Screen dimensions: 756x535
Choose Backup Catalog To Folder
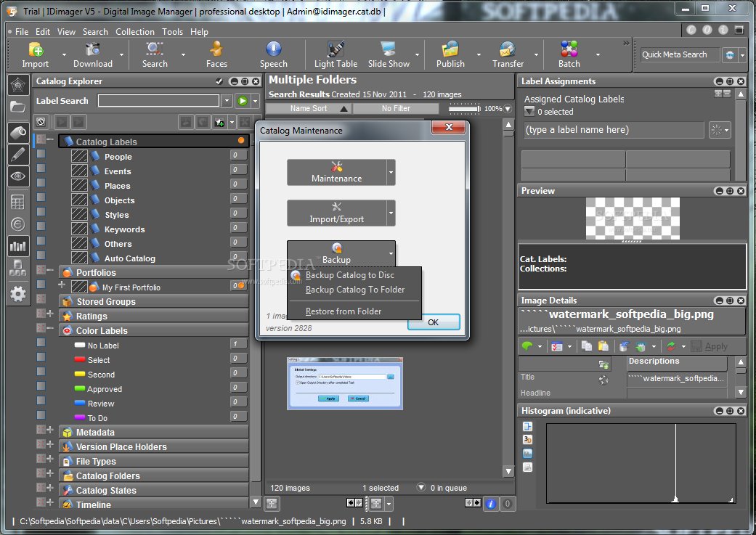tap(354, 290)
